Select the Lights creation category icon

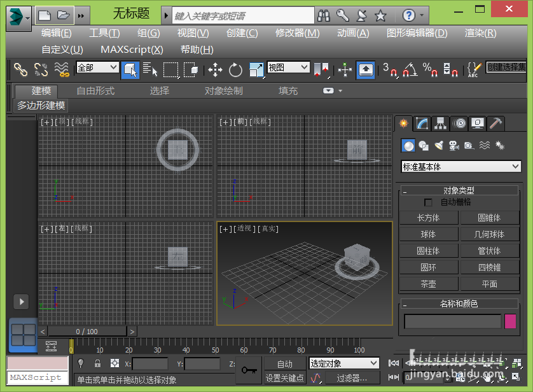coord(439,146)
